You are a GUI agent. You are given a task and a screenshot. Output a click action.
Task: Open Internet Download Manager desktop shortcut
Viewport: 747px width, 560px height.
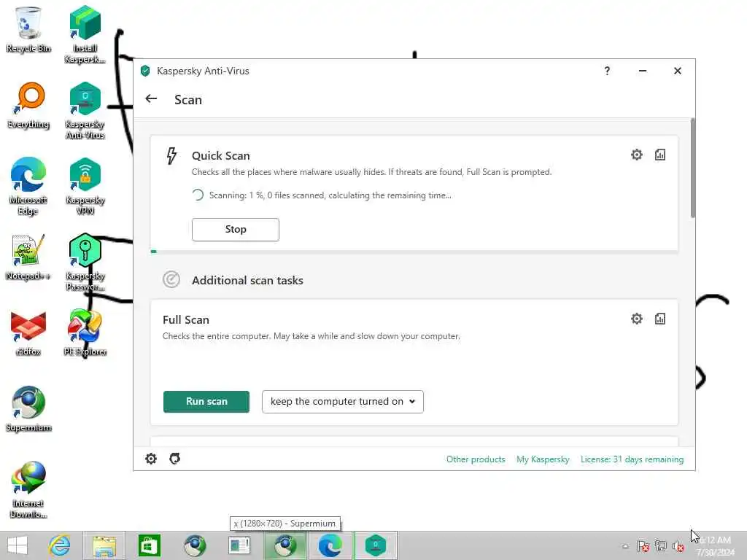[28, 490]
